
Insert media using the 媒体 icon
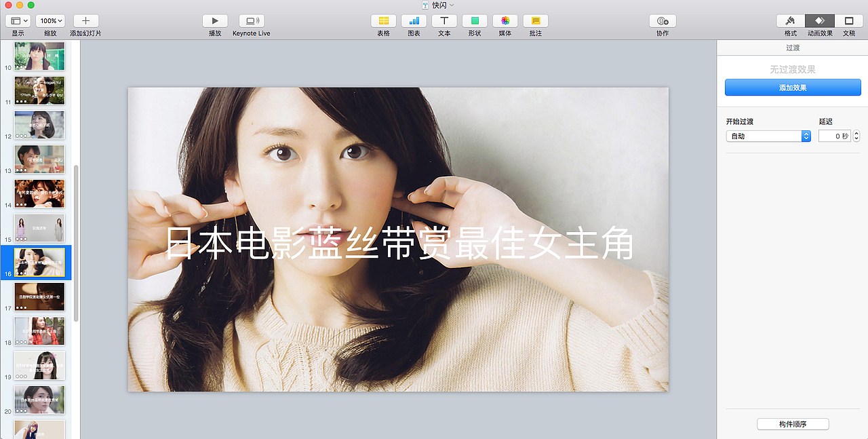point(505,21)
